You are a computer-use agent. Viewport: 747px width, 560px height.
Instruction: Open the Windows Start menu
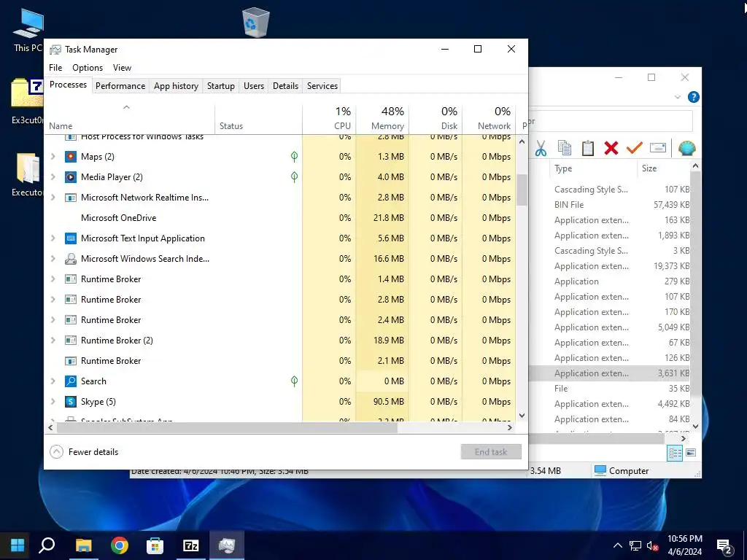pyautogui.click(x=18, y=545)
